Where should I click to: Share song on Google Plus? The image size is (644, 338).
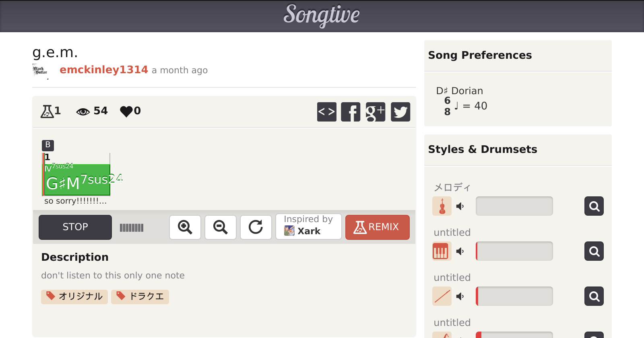point(375,112)
